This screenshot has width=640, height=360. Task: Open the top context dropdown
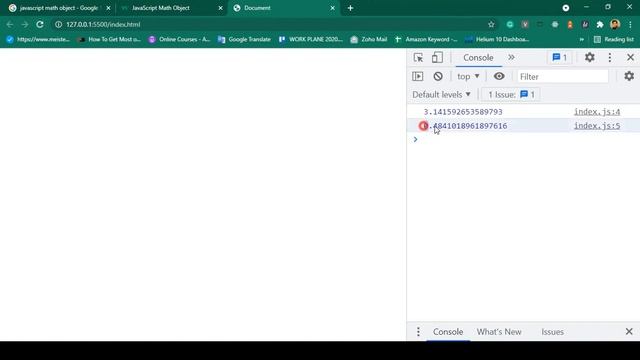pyautogui.click(x=468, y=76)
